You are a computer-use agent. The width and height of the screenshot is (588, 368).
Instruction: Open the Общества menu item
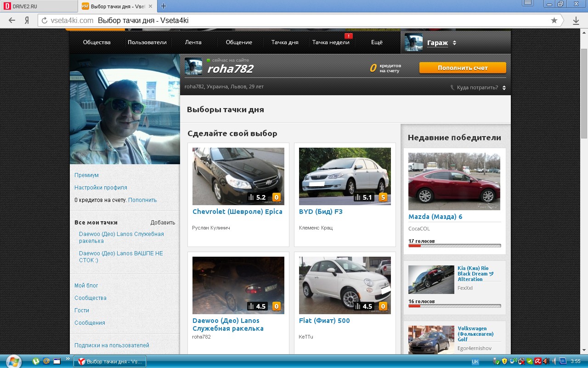pyautogui.click(x=97, y=42)
